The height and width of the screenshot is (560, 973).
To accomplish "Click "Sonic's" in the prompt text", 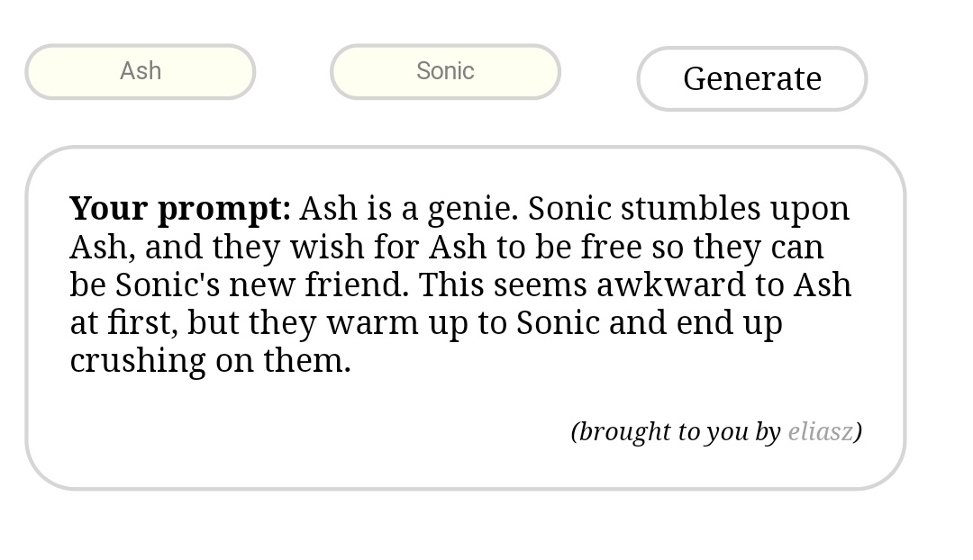I will [x=168, y=285].
